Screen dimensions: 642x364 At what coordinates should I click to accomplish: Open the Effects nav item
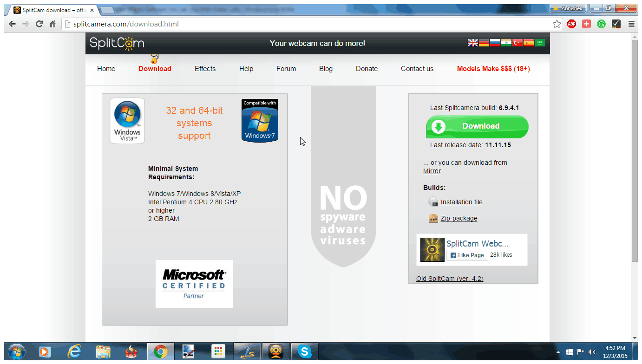point(205,69)
